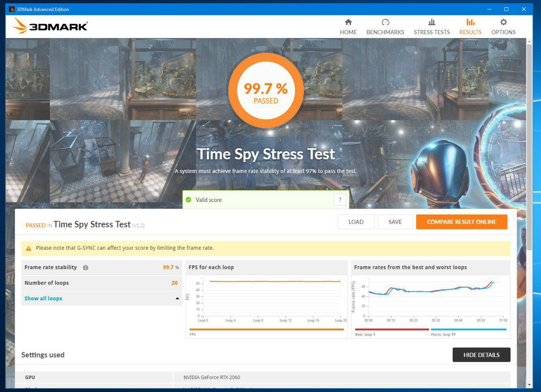Click the blue Worst loop legend bar
541x392 pixels.
[468, 329]
